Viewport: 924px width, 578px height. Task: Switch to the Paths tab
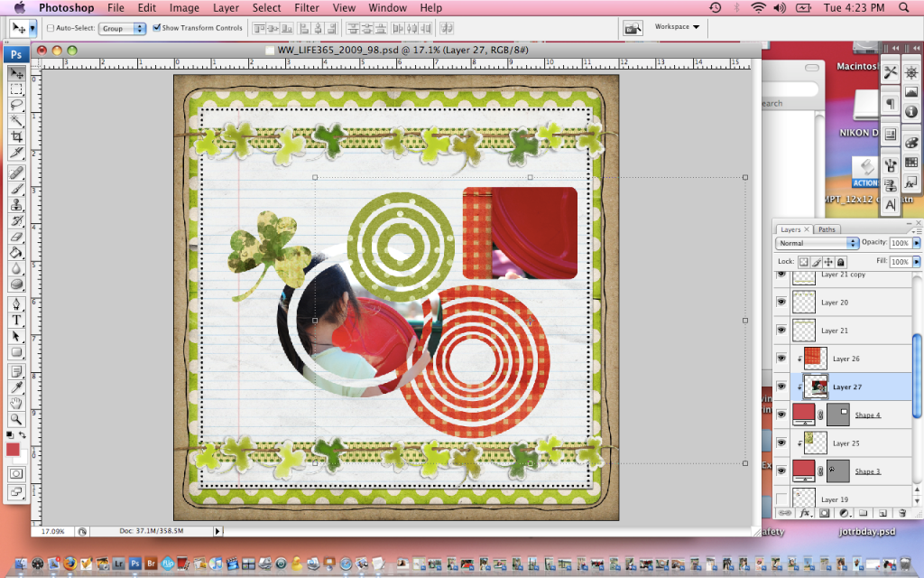click(827, 229)
